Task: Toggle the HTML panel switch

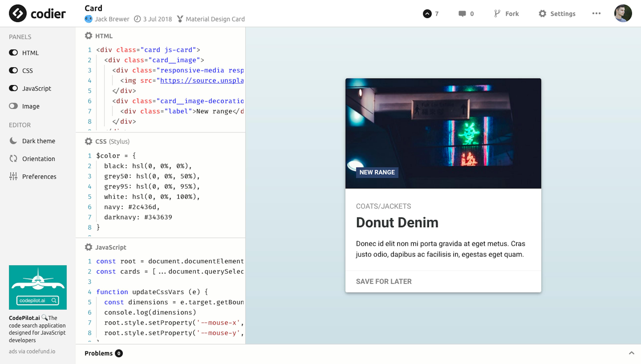Action: pos(13,53)
